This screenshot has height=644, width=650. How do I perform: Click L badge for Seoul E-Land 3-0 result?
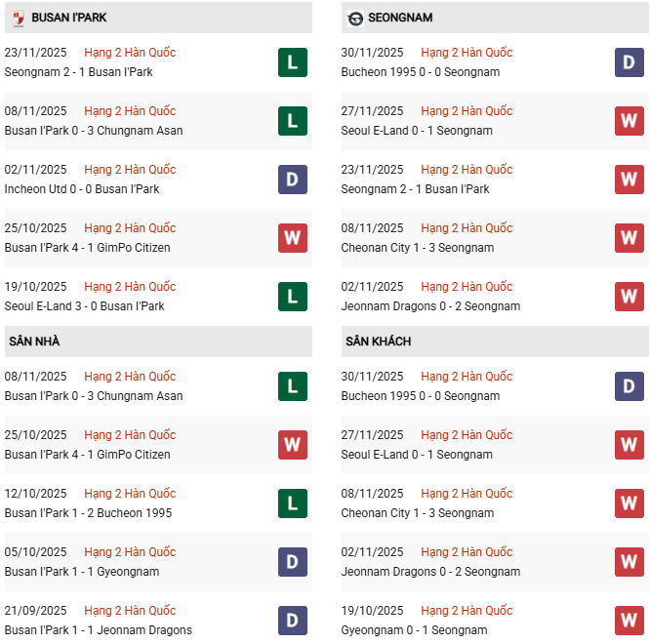(292, 297)
